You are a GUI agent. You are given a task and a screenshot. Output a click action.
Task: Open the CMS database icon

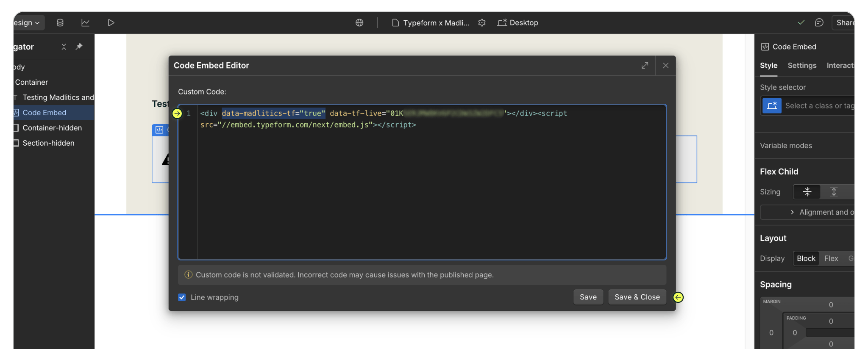(60, 22)
